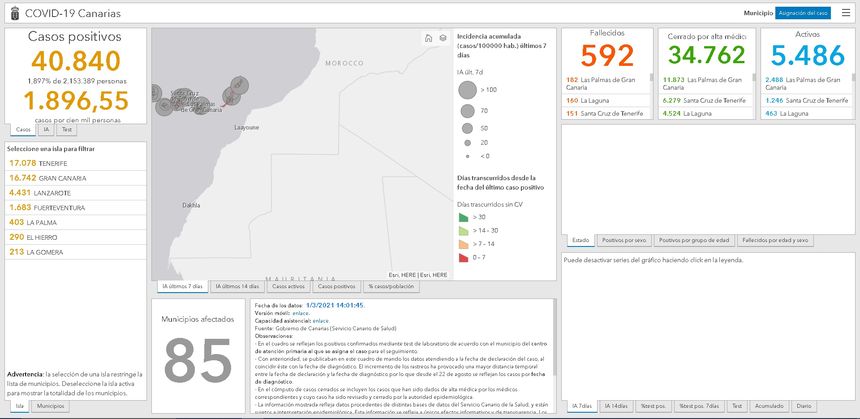The image size is (860, 419).
Task: Click the map home extent button
Action: pyautogui.click(x=429, y=38)
